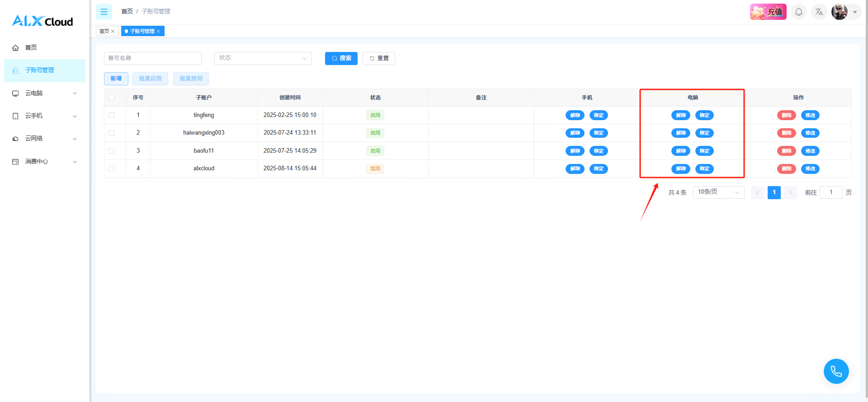
Task: Close the 子账号管理 tab with its X
Action: [159, 32]
